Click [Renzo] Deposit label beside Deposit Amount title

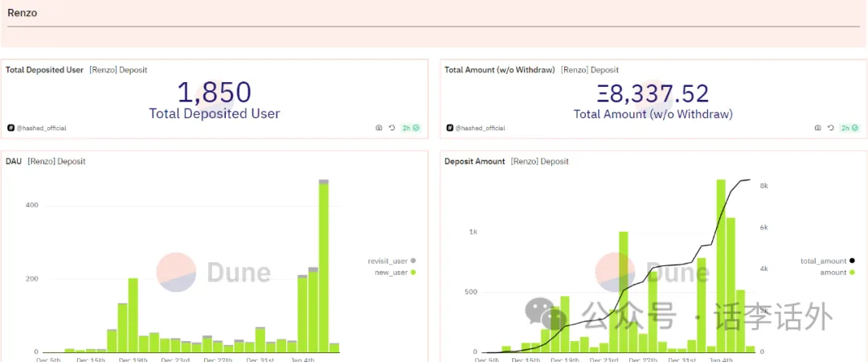click(539, 162)
